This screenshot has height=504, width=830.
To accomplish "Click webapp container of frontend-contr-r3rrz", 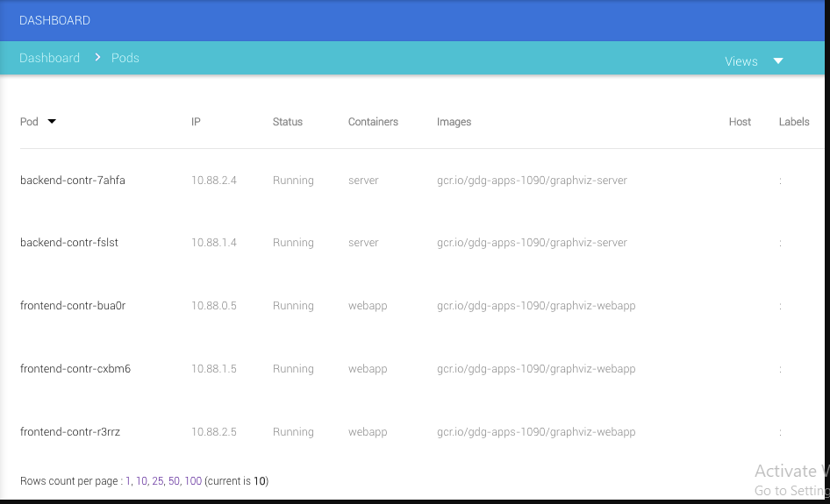I will [368, 432].
